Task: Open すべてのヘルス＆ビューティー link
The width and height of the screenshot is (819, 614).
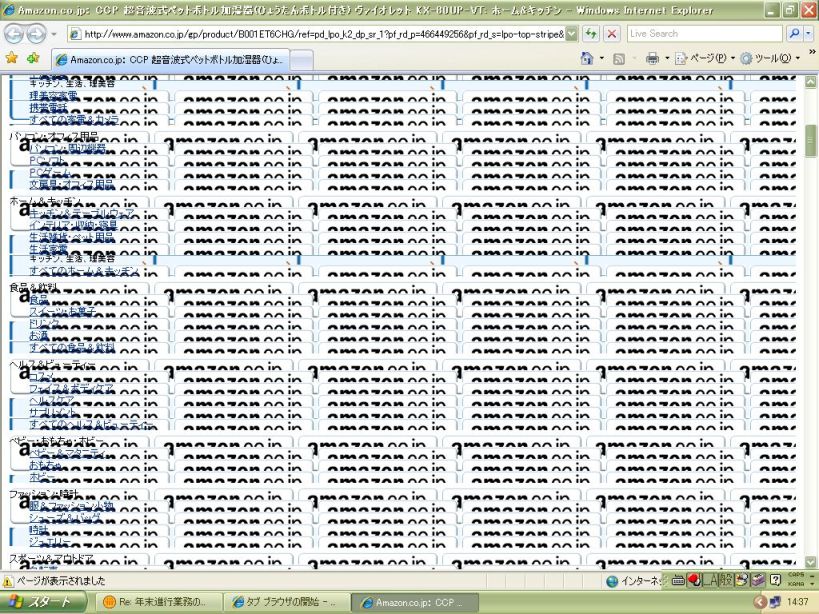Action: pos(91,424)
